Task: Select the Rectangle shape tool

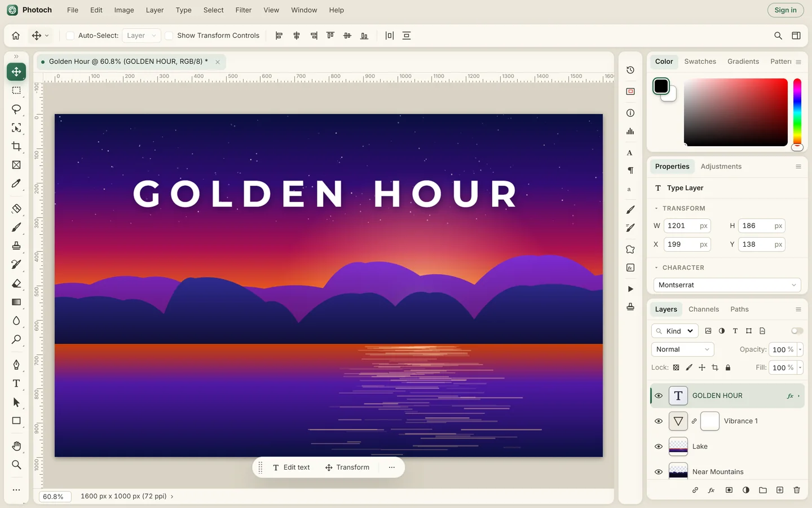Action: (x=16, y=421)
